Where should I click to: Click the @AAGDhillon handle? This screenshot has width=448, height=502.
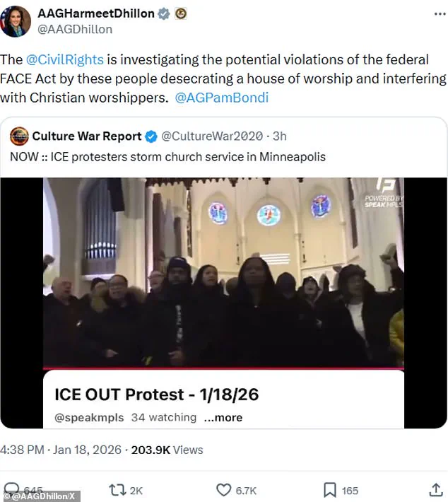coord(76,30)
